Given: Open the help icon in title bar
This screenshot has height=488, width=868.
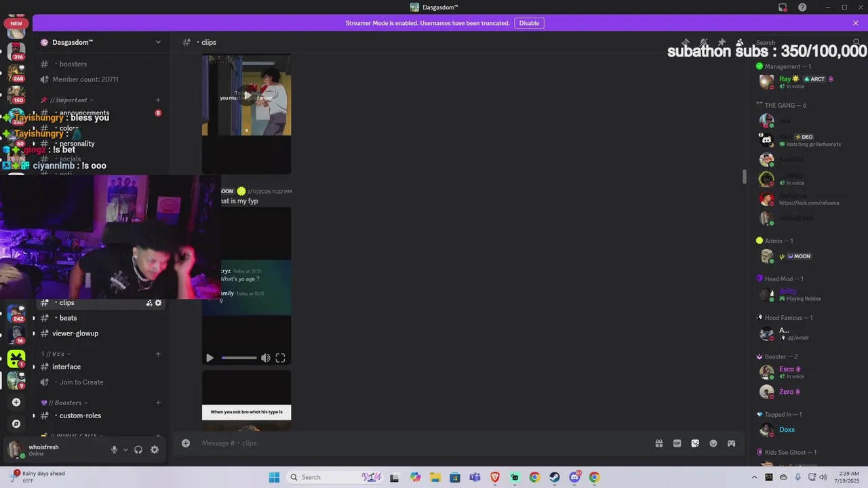Looking at the screenshot, I should tap(802, 7).
